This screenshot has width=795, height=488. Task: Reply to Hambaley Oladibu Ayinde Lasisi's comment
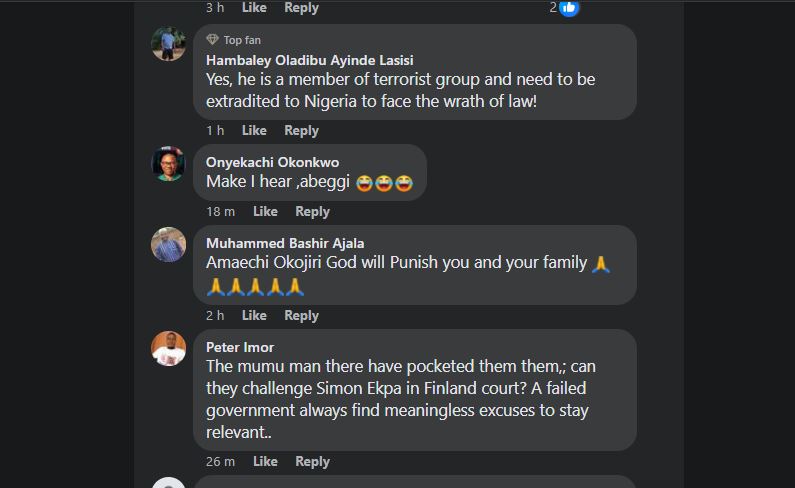(301, 130)
